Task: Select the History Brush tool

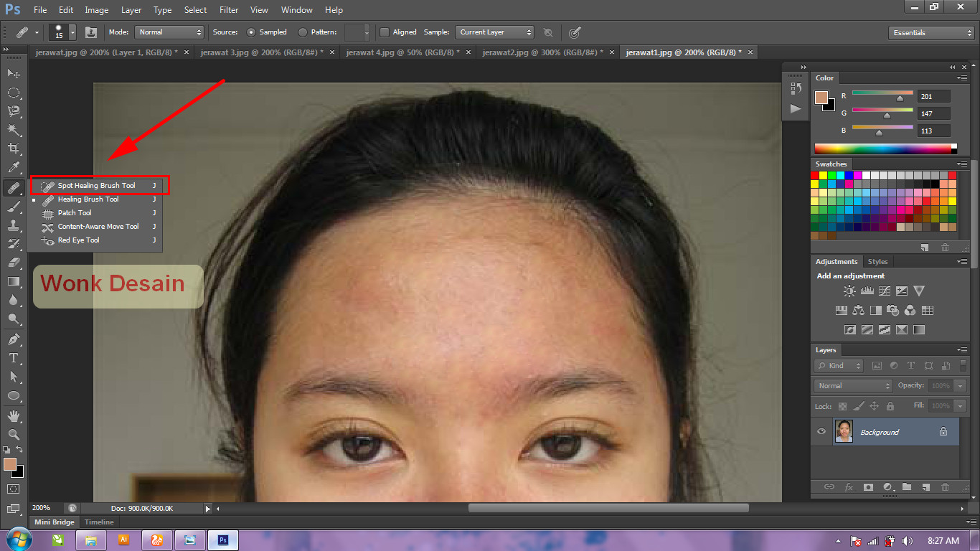Action: coord(14,244)
